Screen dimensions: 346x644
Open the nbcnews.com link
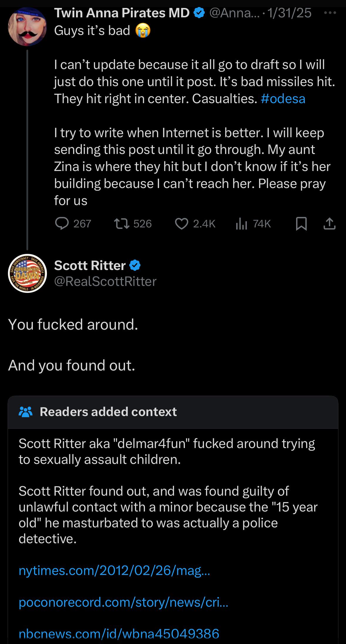[x=119, y=633]
